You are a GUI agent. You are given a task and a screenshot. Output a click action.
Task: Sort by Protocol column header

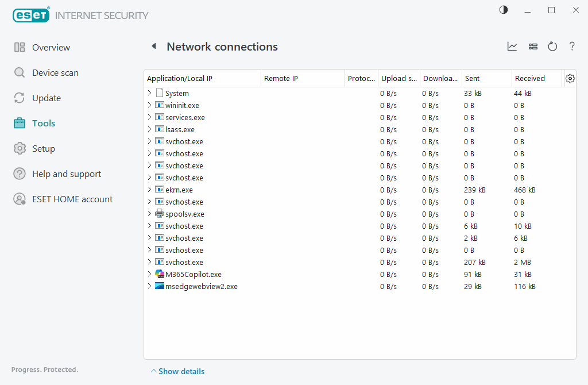click(x=362, y=78)
